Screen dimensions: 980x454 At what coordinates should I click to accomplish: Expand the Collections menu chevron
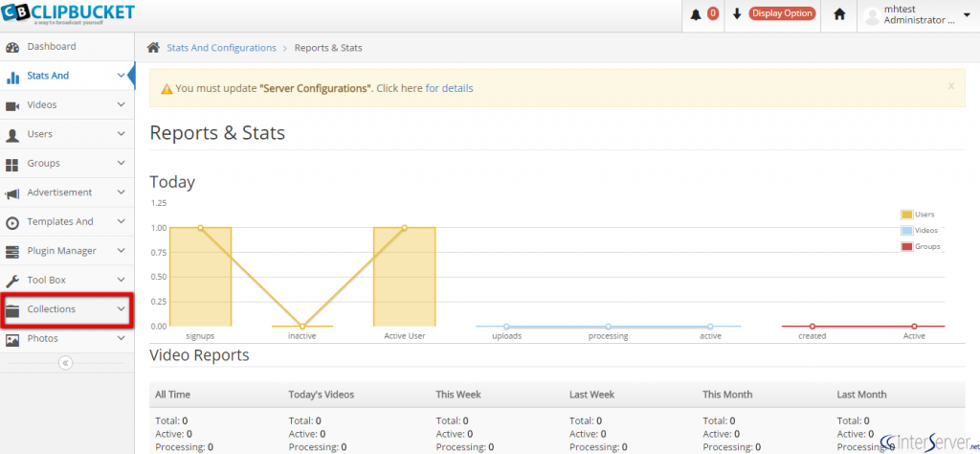click(x=122, y=309)
